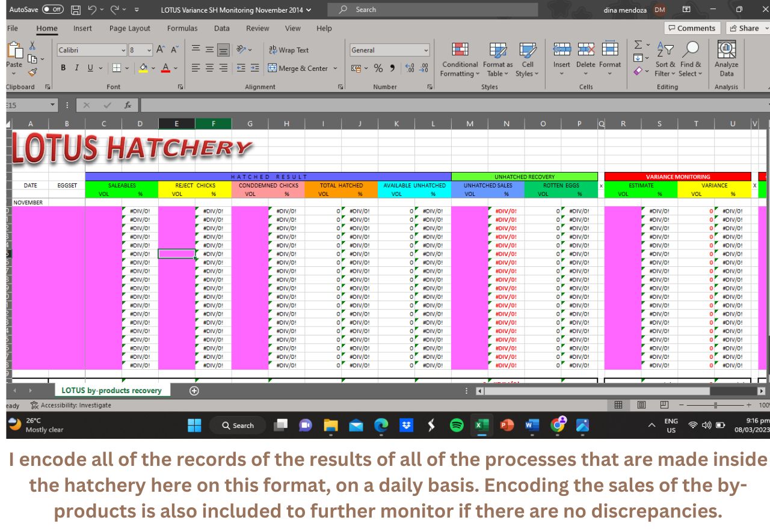Screen dimensions: 770x532
Task: Click the Insert Function fx icon
Action: click(x=128, y=105)
